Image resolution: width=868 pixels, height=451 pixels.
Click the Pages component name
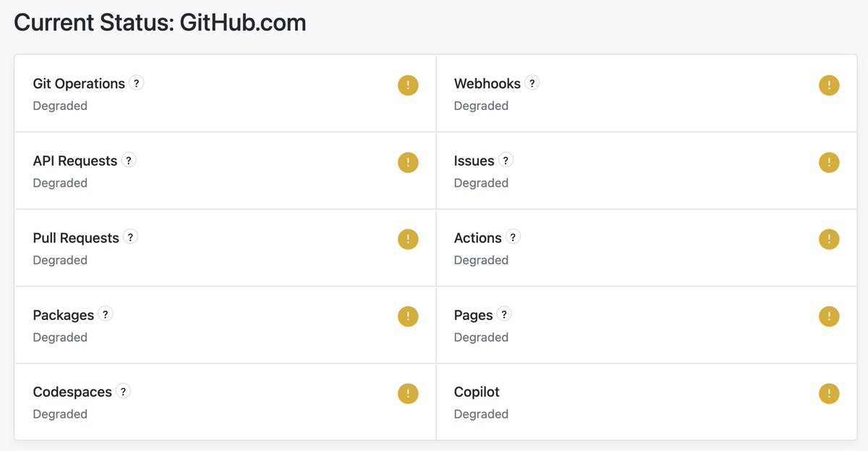coord(473,315)
